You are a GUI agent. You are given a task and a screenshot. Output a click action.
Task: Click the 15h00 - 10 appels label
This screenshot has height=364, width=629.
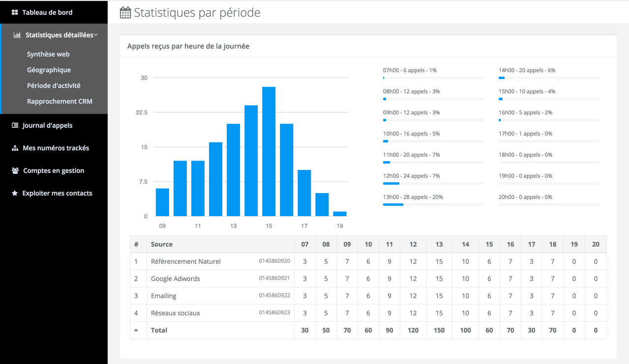[x=527, y=91]
